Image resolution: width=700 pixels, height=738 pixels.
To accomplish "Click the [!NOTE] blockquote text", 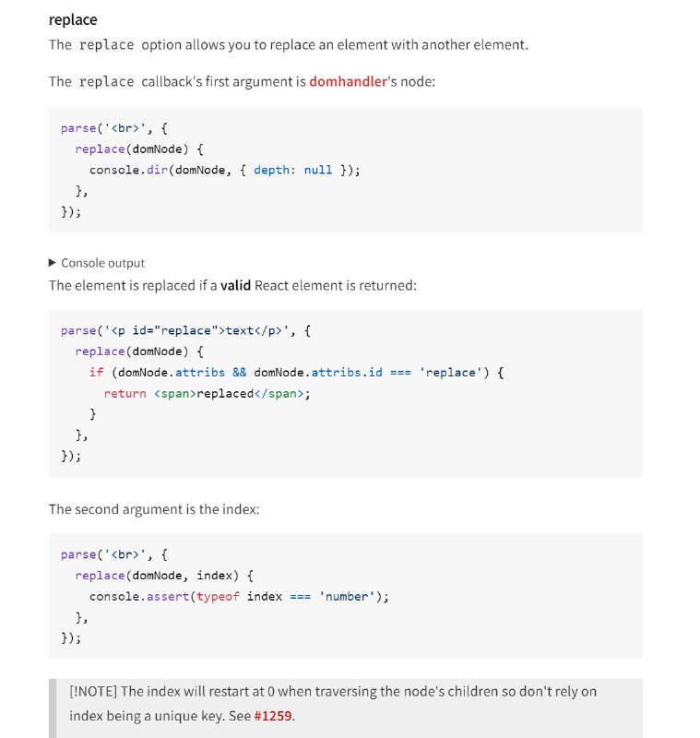I will point(333,704).
